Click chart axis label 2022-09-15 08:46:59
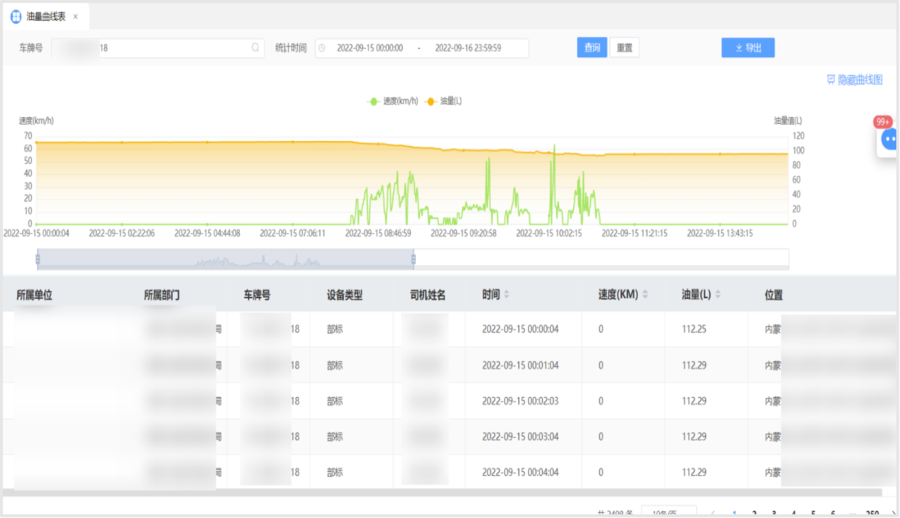Image resolution: width=900 pixels, height=518 pixels. (378, 233)
